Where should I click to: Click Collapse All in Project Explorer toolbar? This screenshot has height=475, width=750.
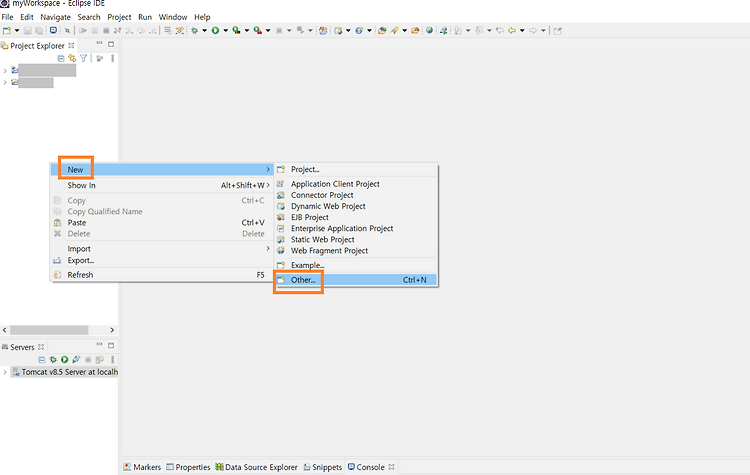(x=61, y=58)
